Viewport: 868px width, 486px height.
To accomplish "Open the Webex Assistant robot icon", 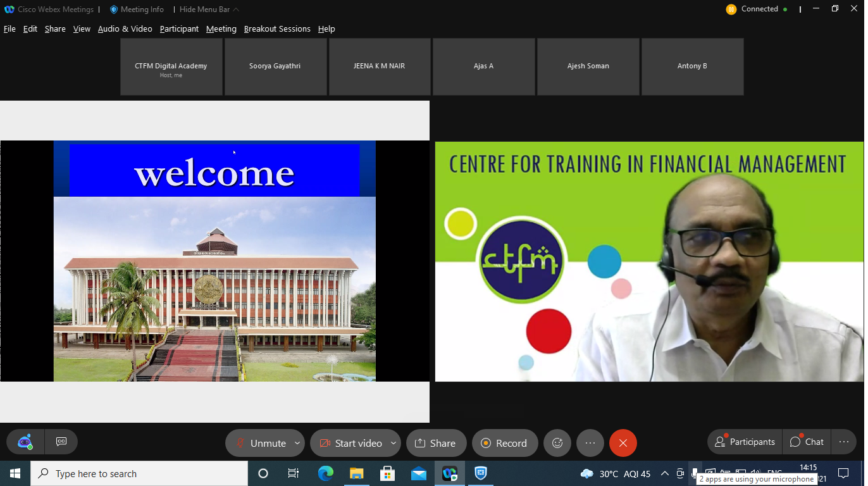I will click(x=25, y=442).
